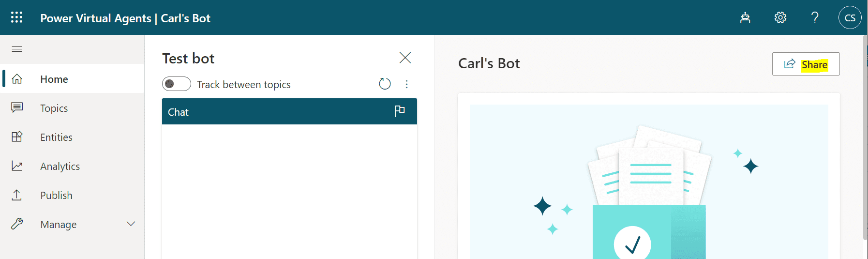
Task: Expand the Manage chevron
Action: point(131,224)
